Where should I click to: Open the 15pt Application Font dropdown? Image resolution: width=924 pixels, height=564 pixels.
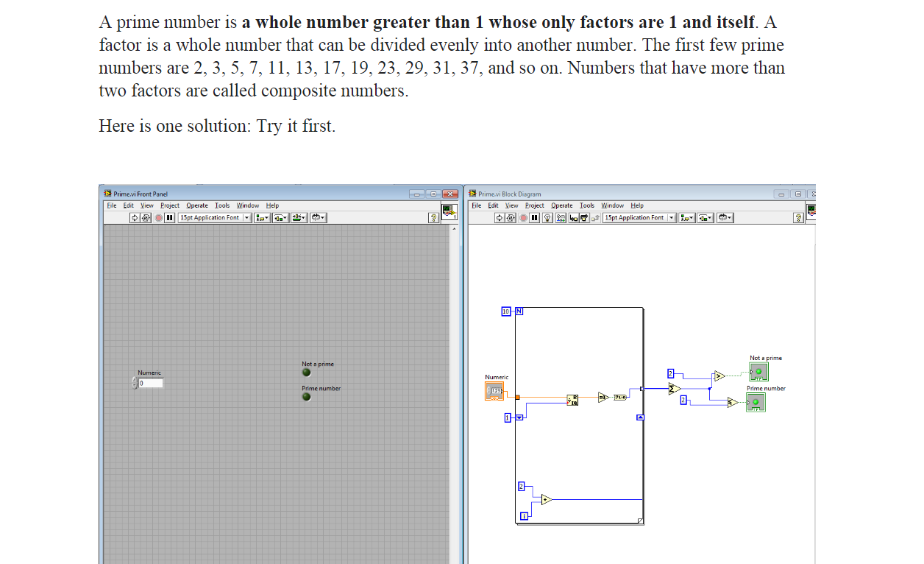pyautogui.click(x=246, y=217)
